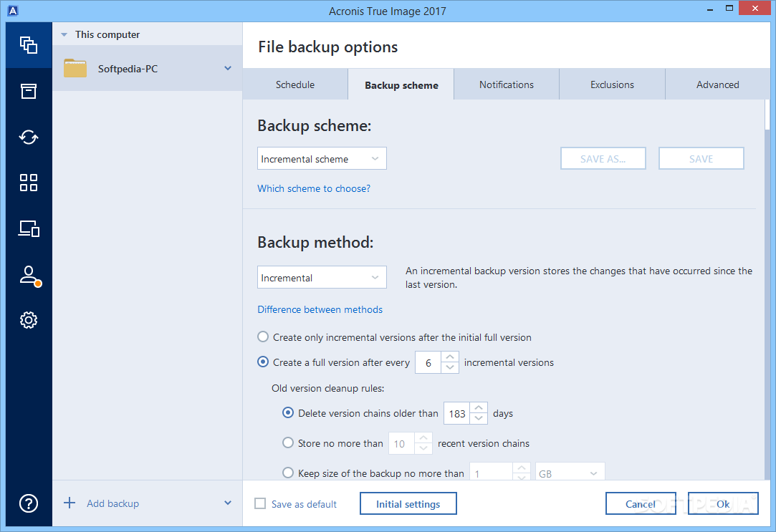This screenshot has width=776, height=532.
Task: Decrease incremental versions count stepper down
Action: [x=450, y=368]
